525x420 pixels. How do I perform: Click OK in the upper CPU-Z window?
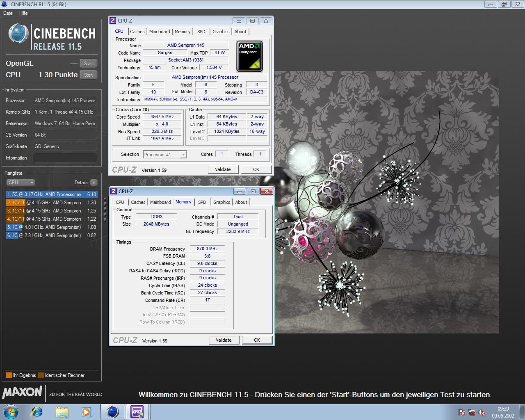point(256,169)
